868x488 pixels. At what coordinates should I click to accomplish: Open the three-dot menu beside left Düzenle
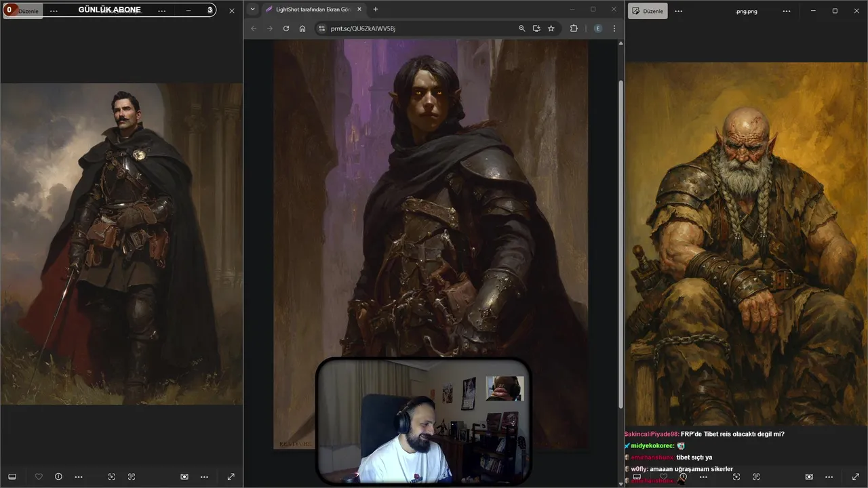click(x=54, y=11)
